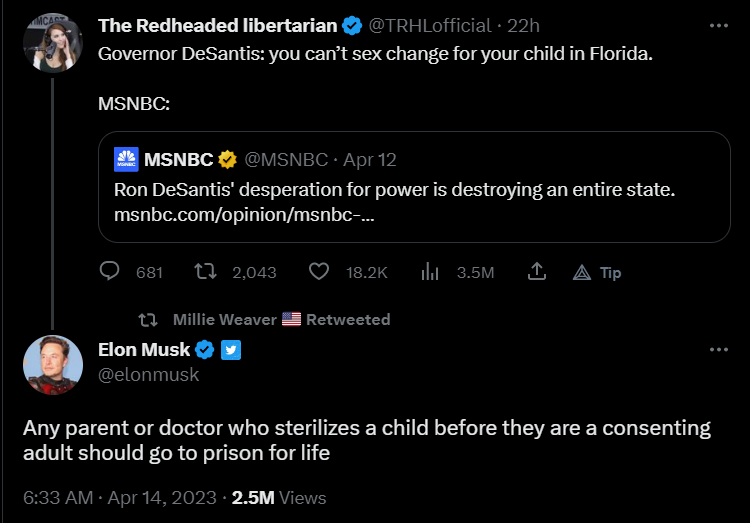Retweet The Redheaded libertarian's post
This screenshot has width=750, height=523.
[205, 271]
